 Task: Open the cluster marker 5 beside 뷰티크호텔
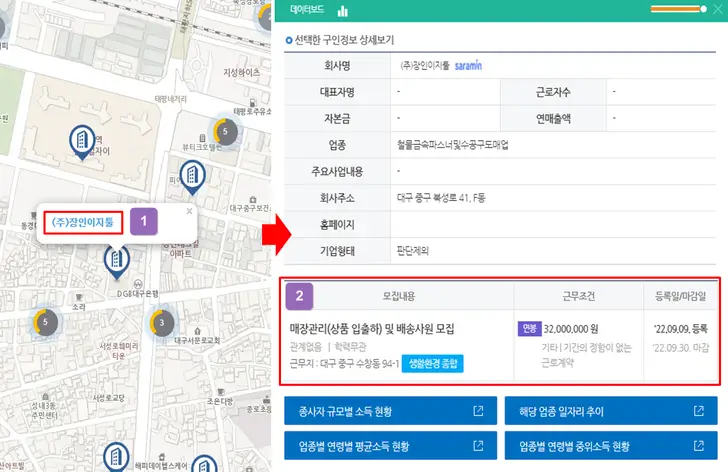(x=225, y=132)
